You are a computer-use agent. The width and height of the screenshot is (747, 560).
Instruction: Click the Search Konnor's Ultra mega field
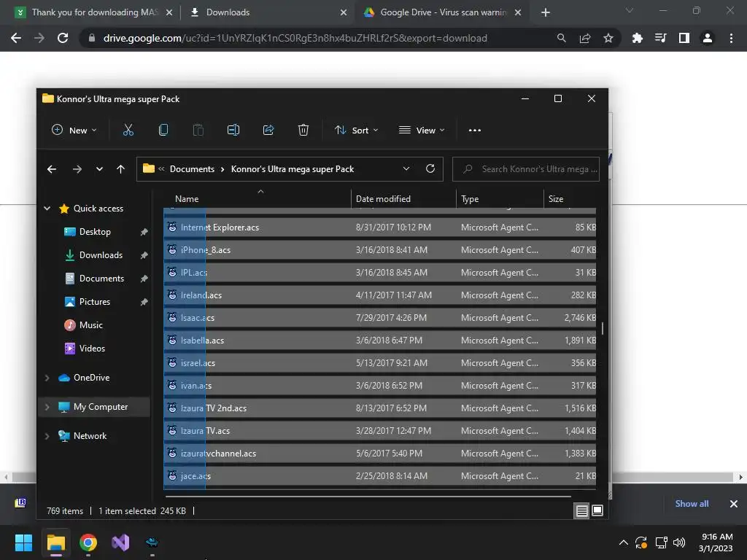click(x=525, y=169)
